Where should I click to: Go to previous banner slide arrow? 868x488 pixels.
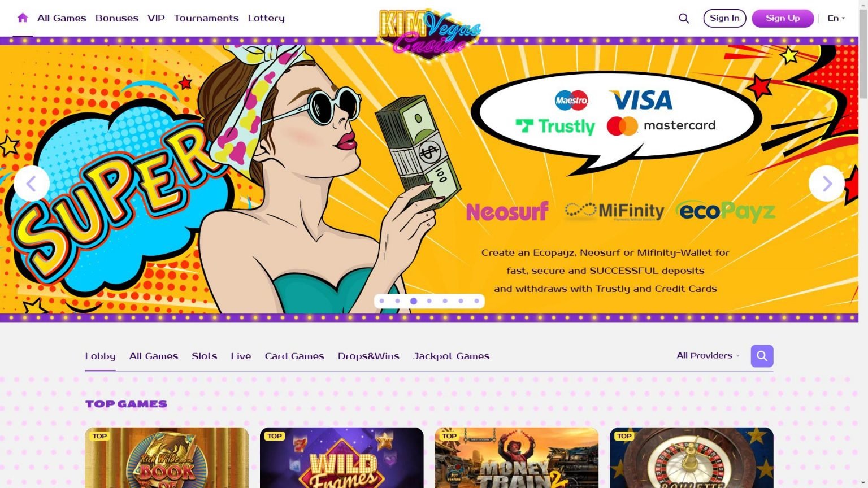pos(32,184)
